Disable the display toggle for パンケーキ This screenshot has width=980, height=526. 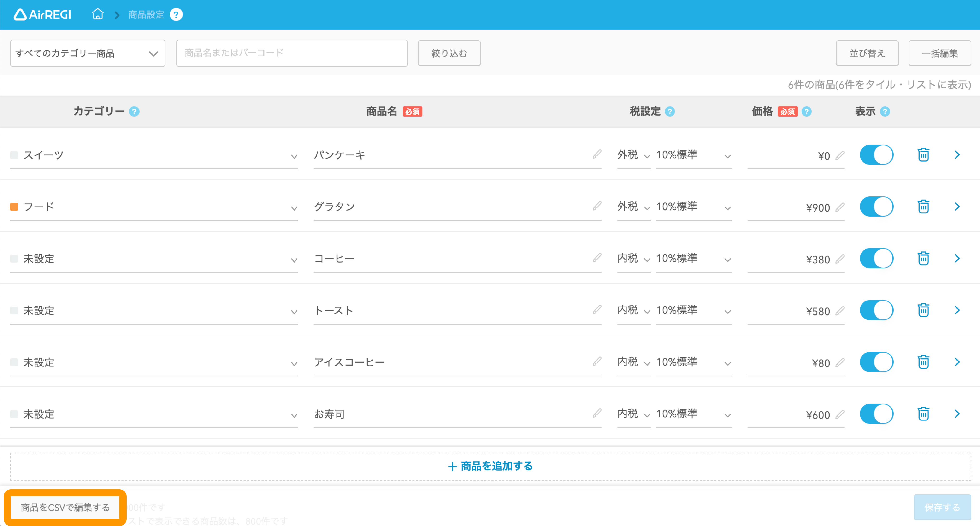[x=877, y=154]
